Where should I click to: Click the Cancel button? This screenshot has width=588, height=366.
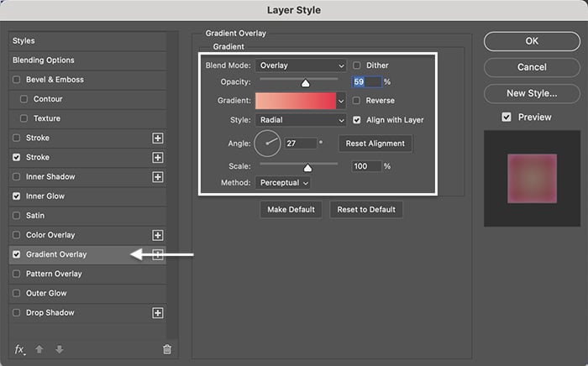click(x=532, y=67)
